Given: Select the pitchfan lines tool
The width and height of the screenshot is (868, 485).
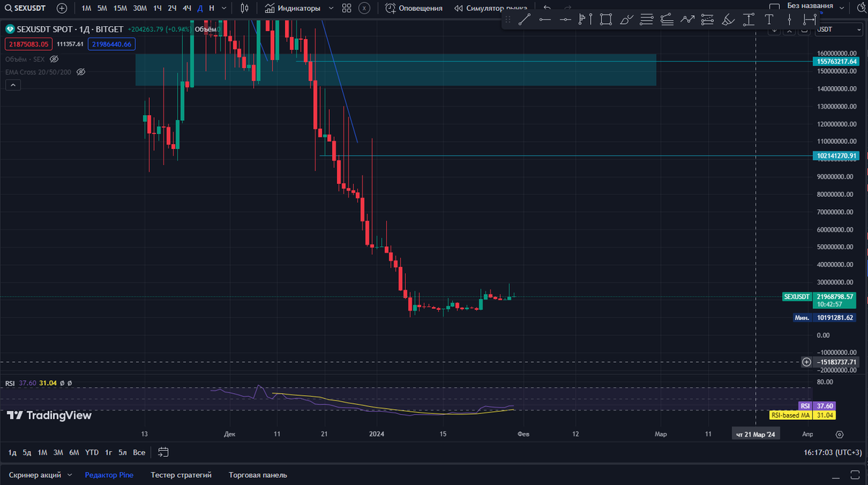Looking at the screenshot, I should point(667,20).
